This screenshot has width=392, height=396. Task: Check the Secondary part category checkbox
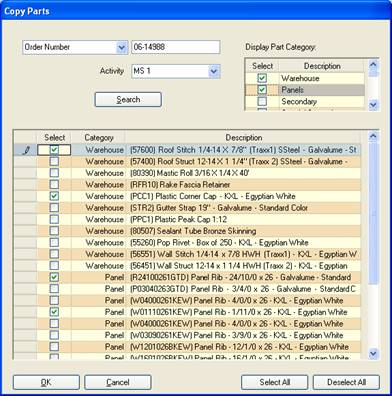point(262,101)
